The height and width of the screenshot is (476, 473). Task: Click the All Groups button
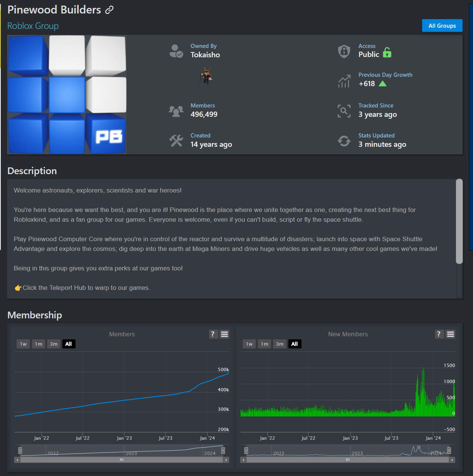click(x=442, y=25)
